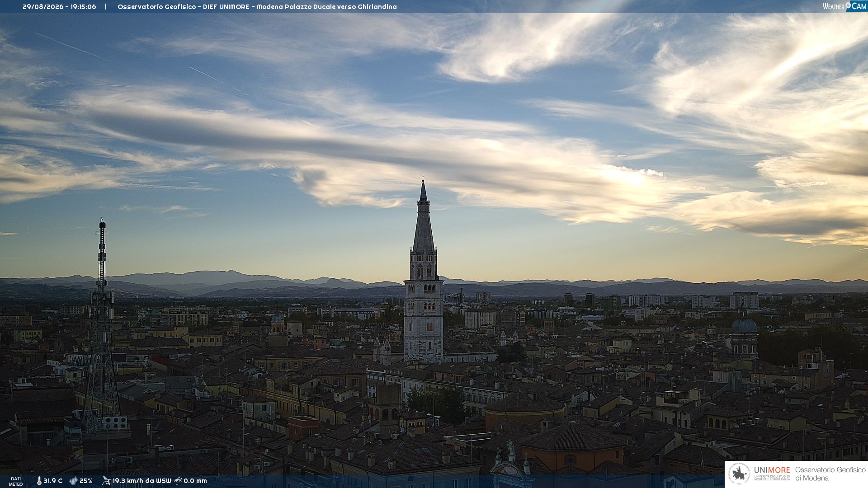Viewport: 868px width, 488px height.
Task: Click the domed church in the image
Action: pos(744,334)
